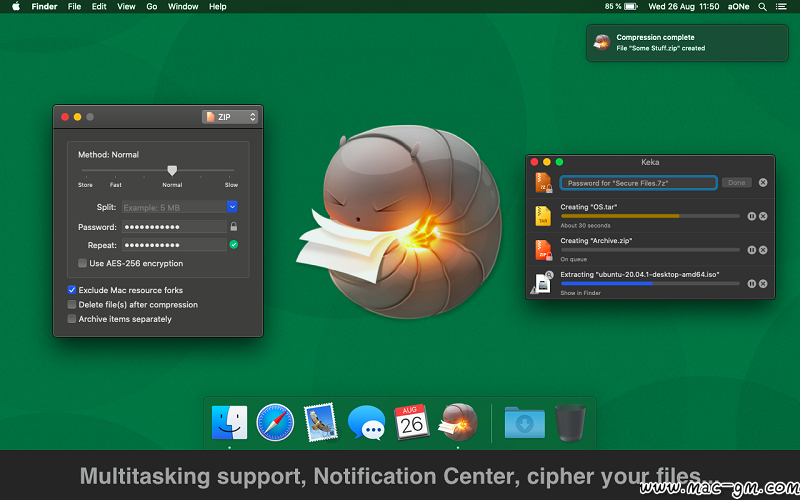
Task: Open Finder from the Dock
Action: click(229, 422)
